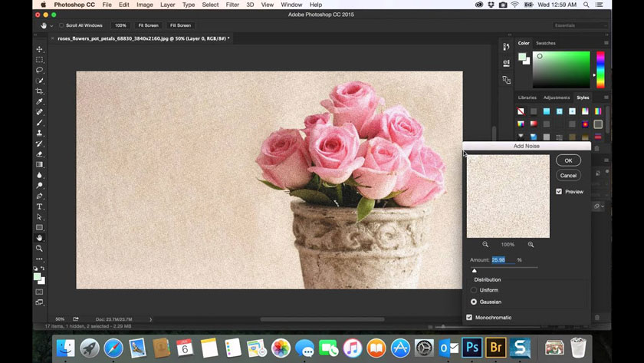Image resolution: width=644 pixels, height=363 pixels.
Task: Click the Amount slider handle
Action: [x=475, y=270]
